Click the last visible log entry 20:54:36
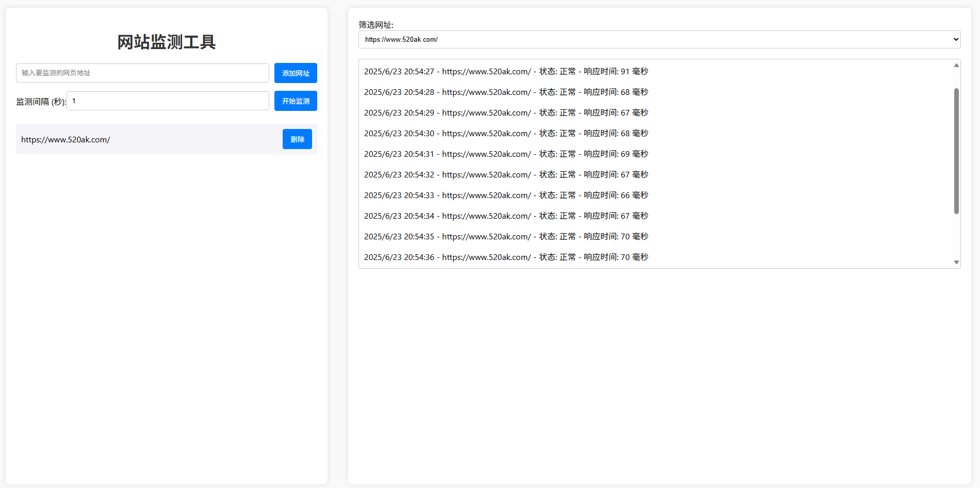Viewport: 980px width, 488px height. pyautogui.click(x=505, y=257)
